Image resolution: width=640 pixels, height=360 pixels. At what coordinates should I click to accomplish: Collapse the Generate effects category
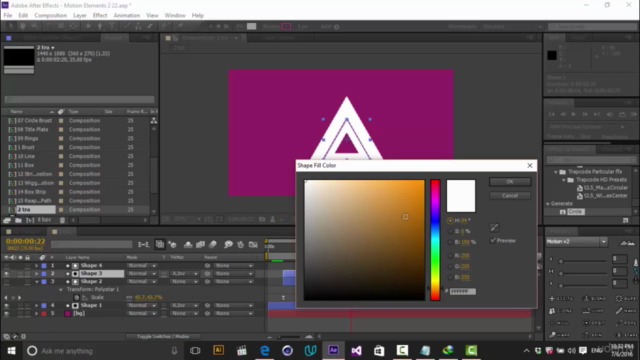pos(548,204)
